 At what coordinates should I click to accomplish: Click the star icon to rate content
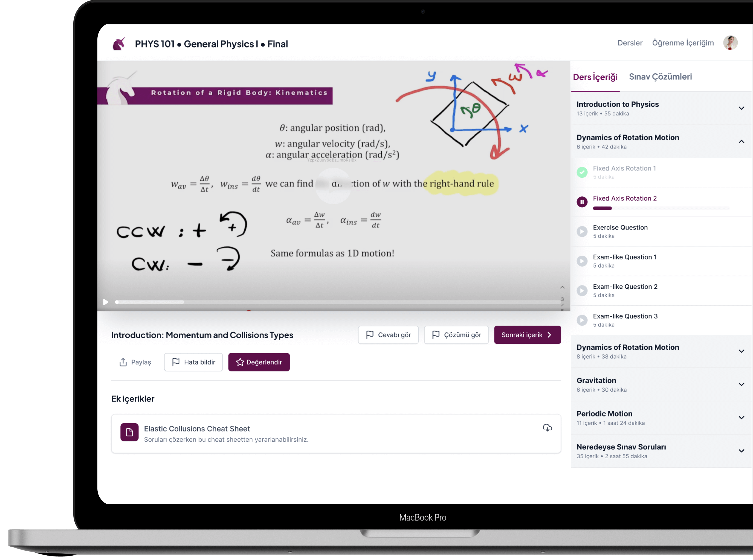[240, 362]
